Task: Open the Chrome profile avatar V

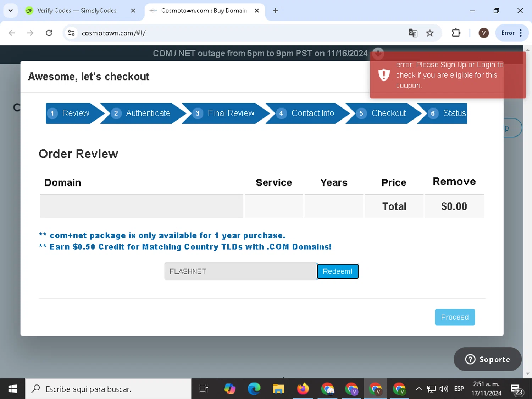Action: pyautogui.click(x=484, y=33)
